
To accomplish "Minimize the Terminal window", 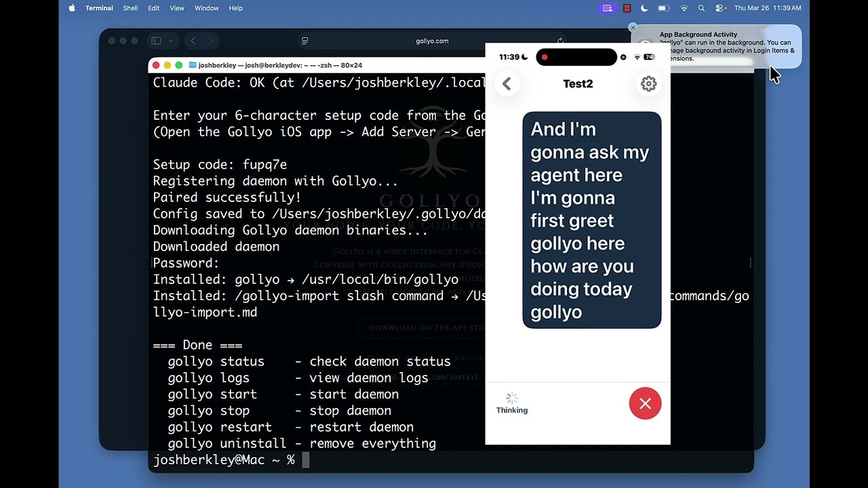I will pos(167,65).
